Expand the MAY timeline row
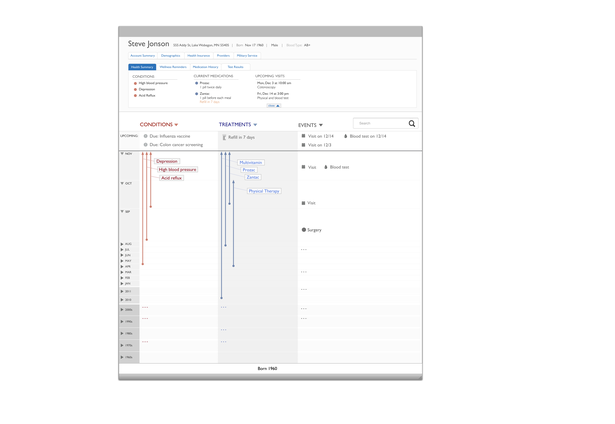The height and width of the screenshot is (424, 615). tap(122, 261)
